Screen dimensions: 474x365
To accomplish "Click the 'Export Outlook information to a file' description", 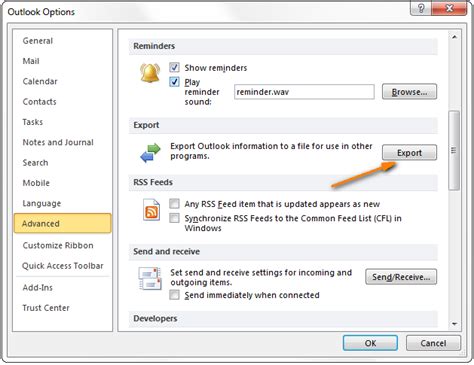I will [271, 151].
